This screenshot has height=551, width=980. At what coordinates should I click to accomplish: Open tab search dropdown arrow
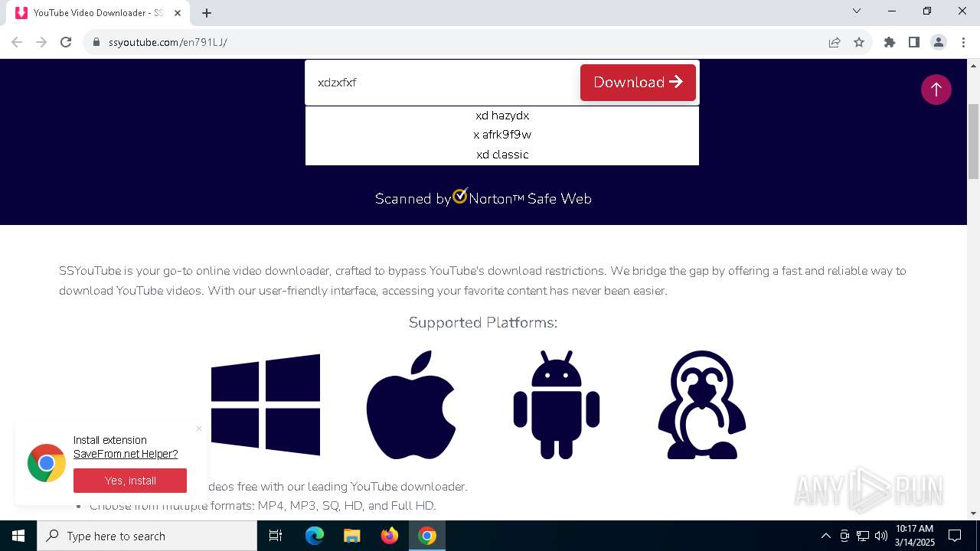857,11
